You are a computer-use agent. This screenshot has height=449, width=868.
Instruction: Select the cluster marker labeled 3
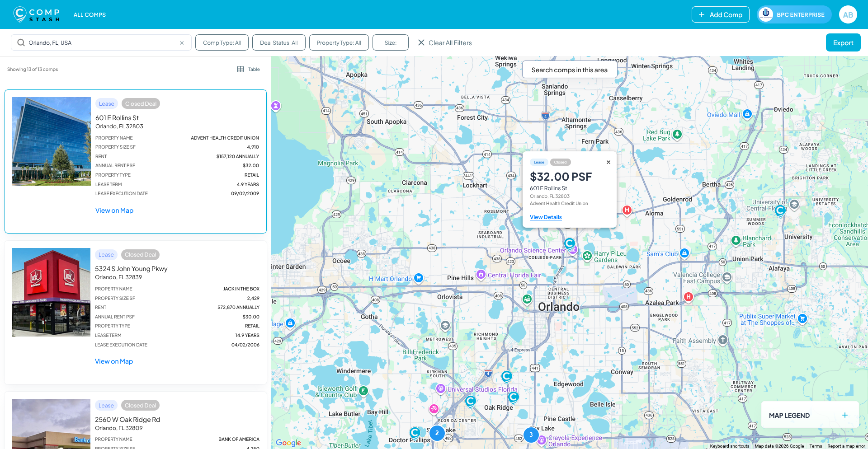point(531,435)
